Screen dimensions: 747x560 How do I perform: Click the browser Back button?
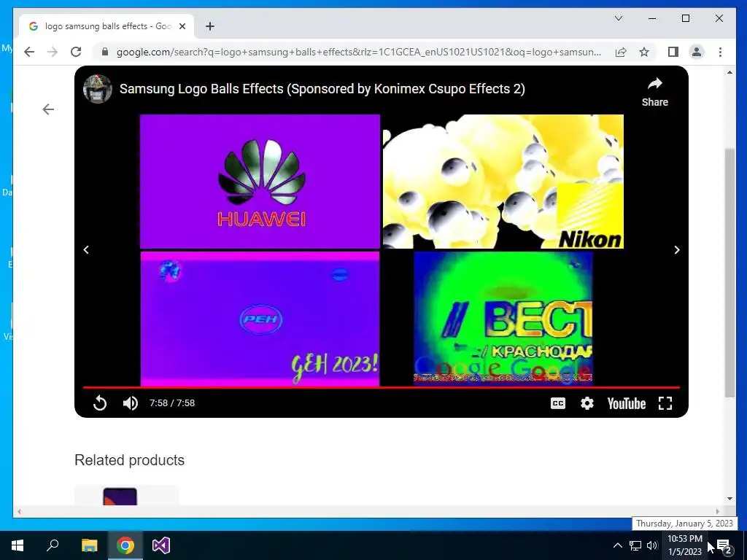point(29,52)
